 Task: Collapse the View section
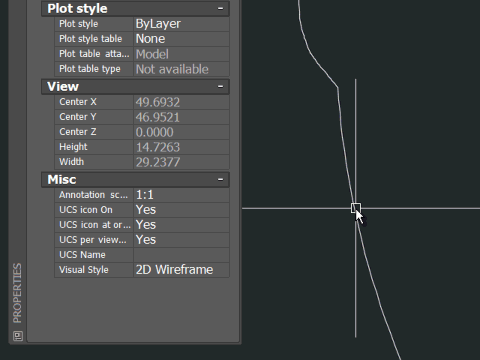click(220, 87)
